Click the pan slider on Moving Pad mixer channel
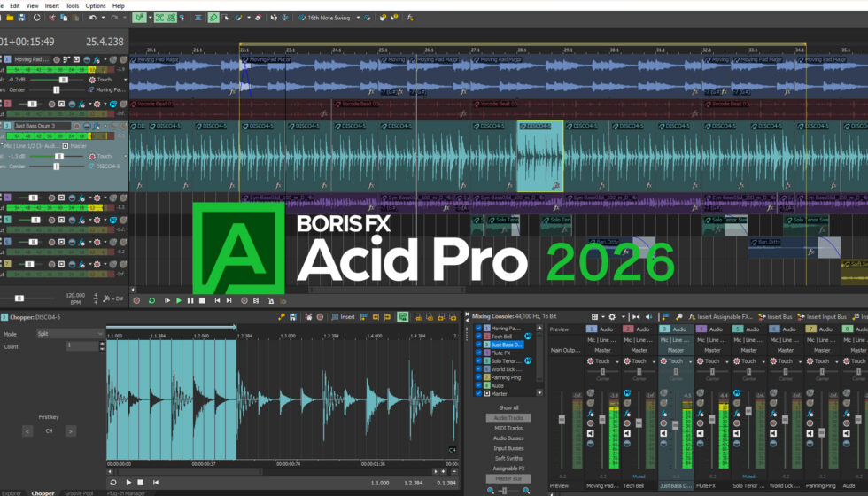Screen dimensions: 868x496 coord(602,371)
